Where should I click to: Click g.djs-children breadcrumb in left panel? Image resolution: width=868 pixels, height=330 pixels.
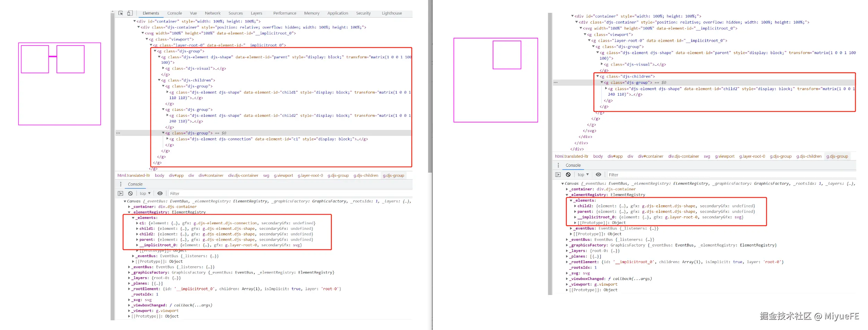coord(366,175)
